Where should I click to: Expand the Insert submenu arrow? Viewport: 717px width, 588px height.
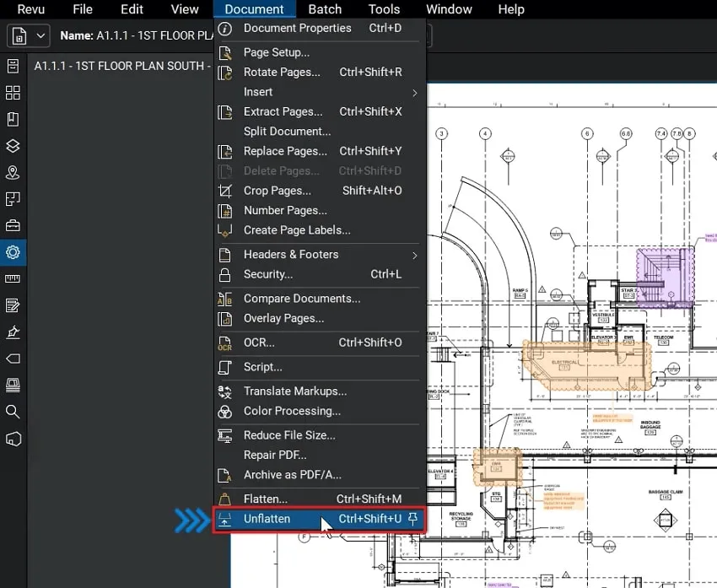click(414, 92)
